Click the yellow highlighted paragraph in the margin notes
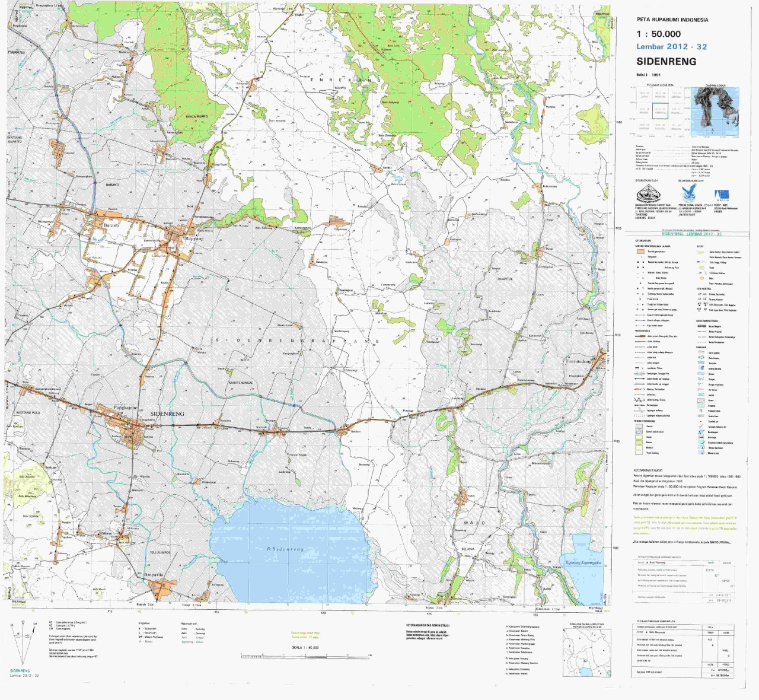The height and width of the screenshot is (700, 759). tap(685, 526)
